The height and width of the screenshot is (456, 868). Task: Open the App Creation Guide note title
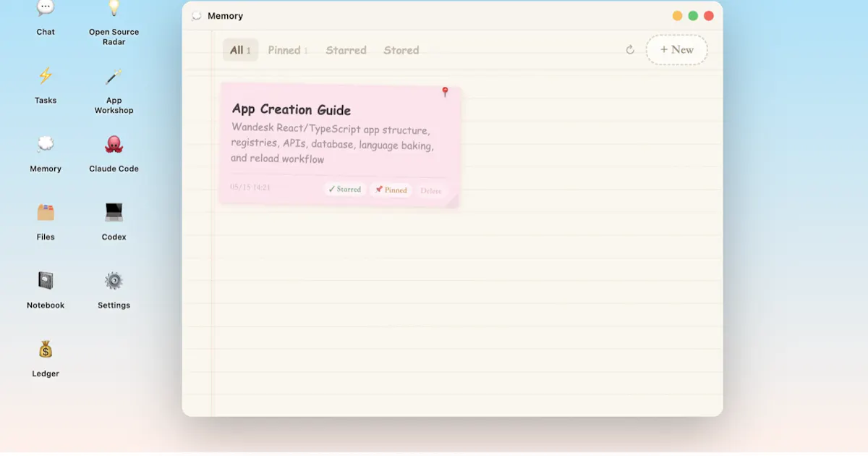point(292,110)
